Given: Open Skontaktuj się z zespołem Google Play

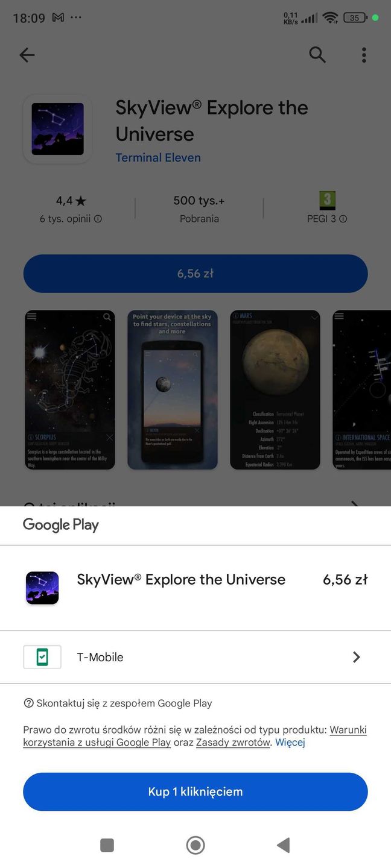Looking at the screenshot, I should coord(118,703).
